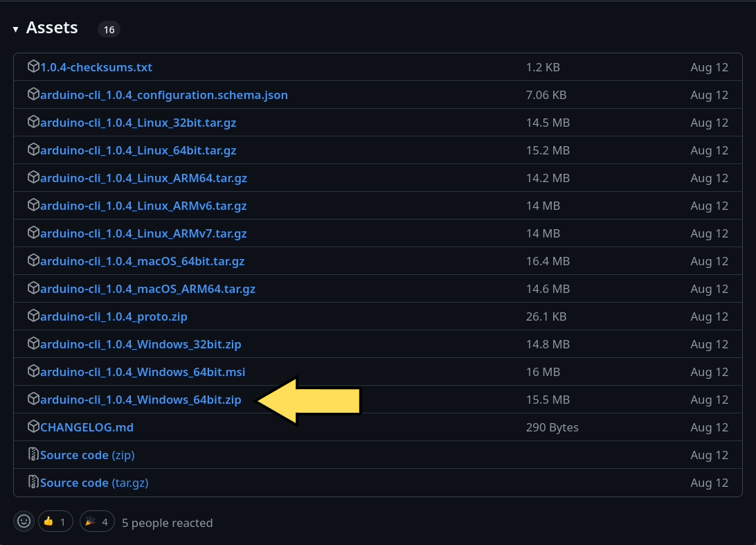Click Aug 12 date in CHANGELOG.md row
The image size is (756, 545).
pos(709,427)
